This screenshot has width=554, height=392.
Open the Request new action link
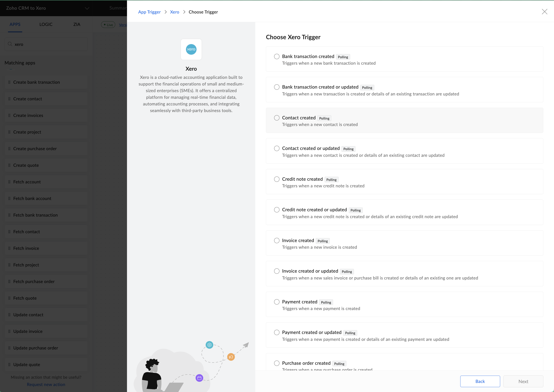pos(46,384)
